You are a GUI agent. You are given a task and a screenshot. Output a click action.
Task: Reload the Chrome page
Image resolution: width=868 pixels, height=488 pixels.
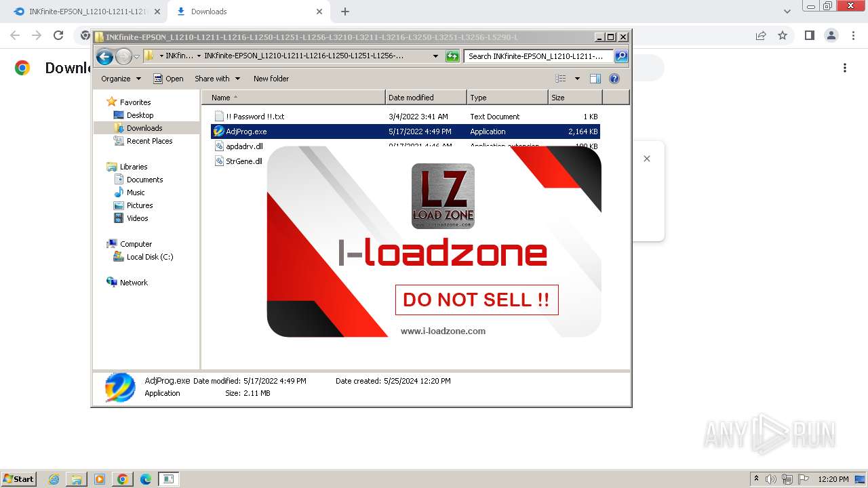coord(58,35)
